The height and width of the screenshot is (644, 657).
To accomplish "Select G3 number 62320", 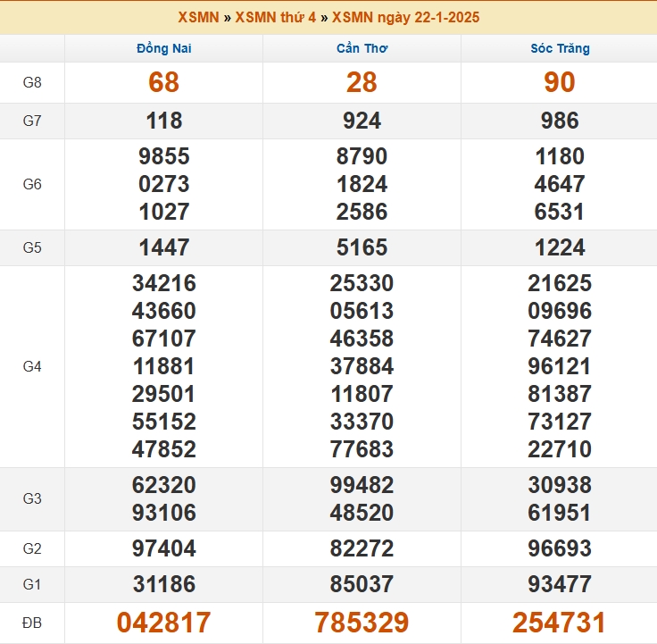I will coord(164,485).
